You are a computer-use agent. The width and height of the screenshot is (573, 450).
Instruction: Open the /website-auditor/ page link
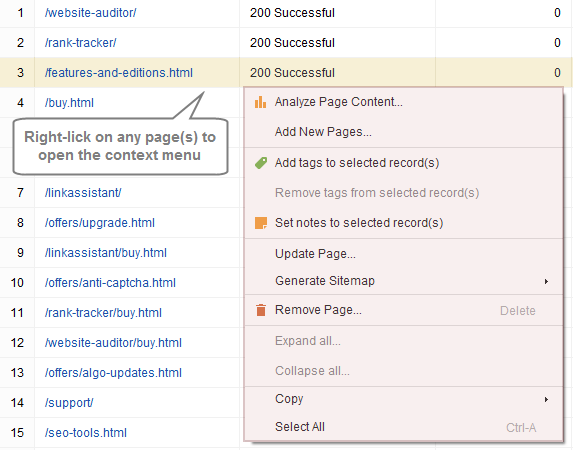pyautogui.click(x=90, y=13)
